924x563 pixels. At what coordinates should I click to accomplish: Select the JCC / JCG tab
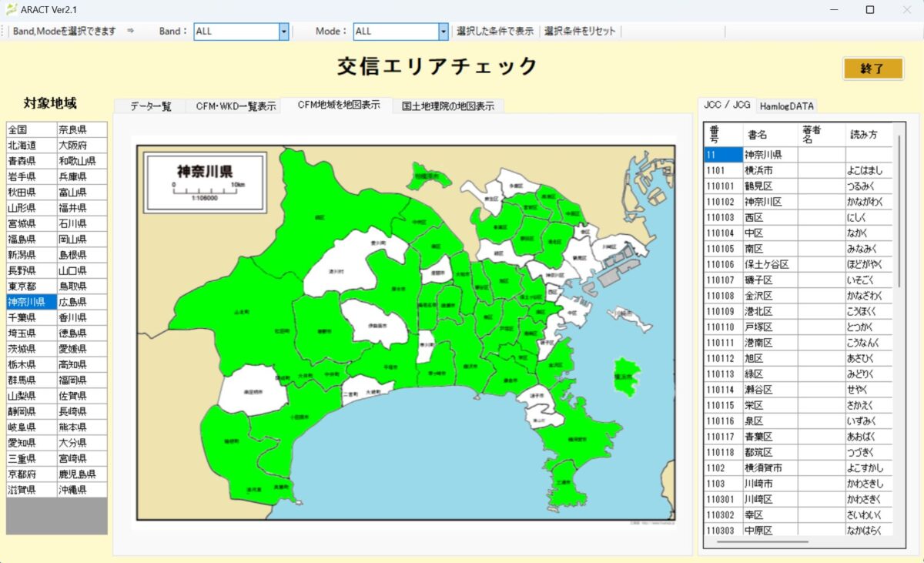tap(726, 105)
